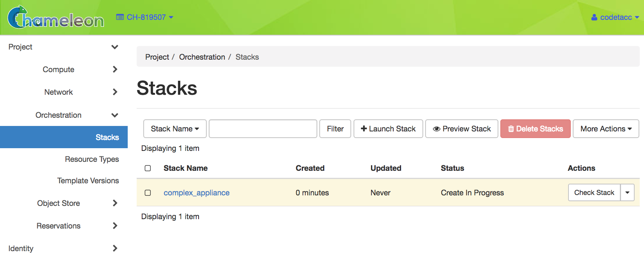Expand the Compute menu chevron
Image resolution: width=644 pixels, height=264 pixels.
115,69
